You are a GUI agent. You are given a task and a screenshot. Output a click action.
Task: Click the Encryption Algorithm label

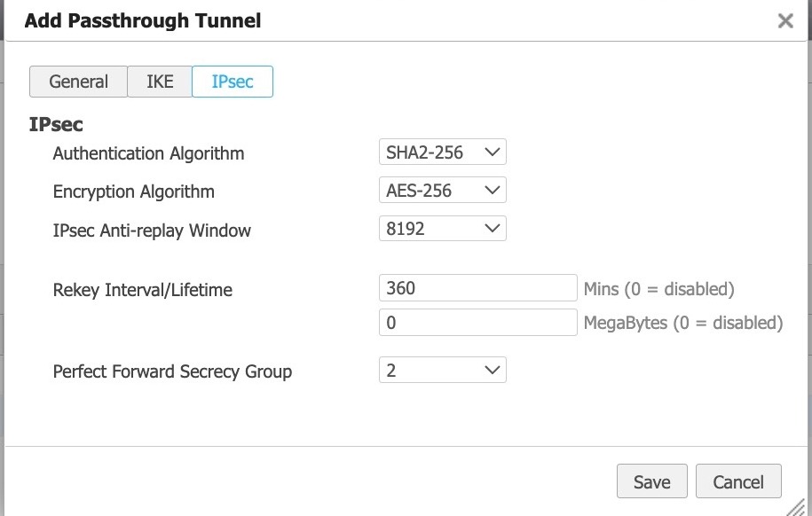tap(134, 192)
